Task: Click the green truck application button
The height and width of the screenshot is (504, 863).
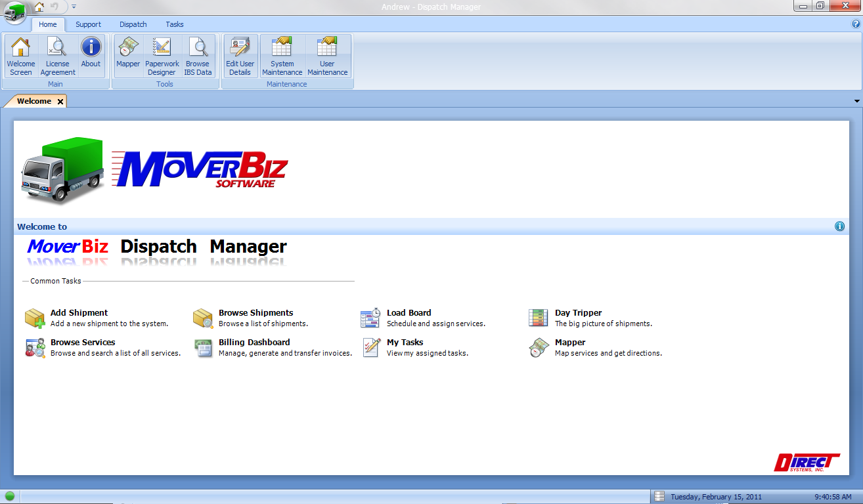Action: pos(15,12)
